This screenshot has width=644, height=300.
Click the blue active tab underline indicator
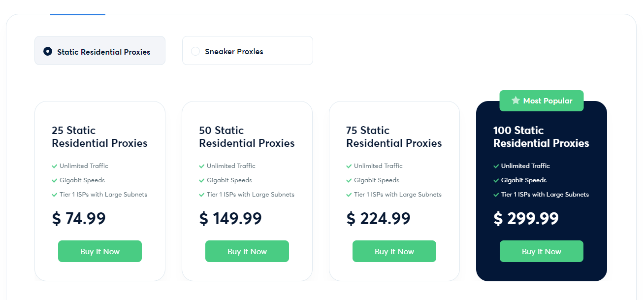78,14
